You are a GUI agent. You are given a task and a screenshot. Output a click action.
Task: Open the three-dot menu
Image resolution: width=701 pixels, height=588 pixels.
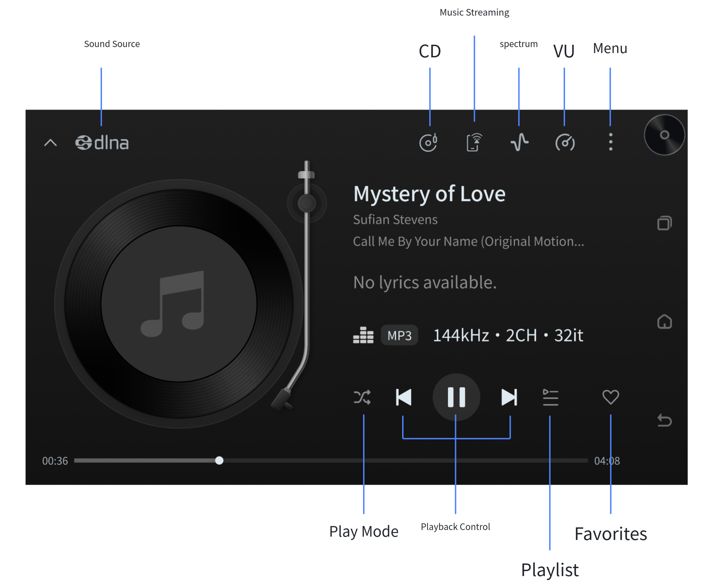point(611,142)
